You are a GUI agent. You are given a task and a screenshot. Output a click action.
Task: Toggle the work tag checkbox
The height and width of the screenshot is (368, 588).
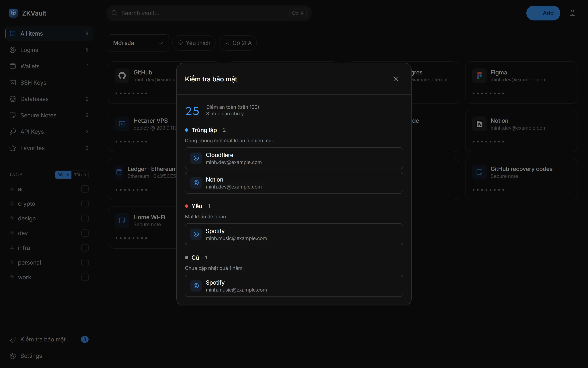click(x=85, y=277)
